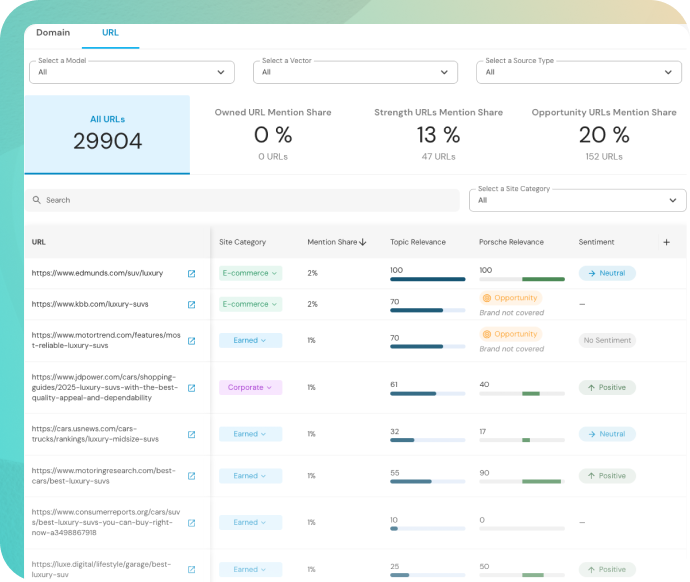Open external link for edmunds.com URL
The width and height of the screenshot is (690, 582).
[191, 274]
